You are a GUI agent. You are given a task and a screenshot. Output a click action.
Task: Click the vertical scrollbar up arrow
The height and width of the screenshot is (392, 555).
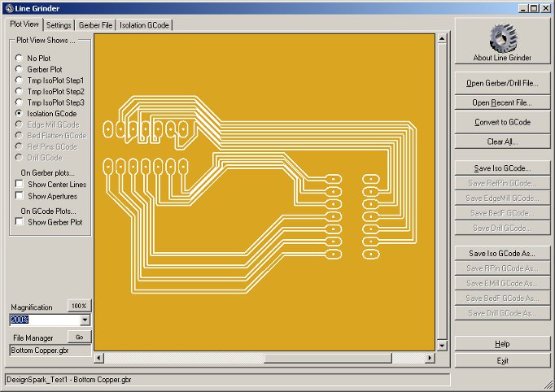point(442,38)
